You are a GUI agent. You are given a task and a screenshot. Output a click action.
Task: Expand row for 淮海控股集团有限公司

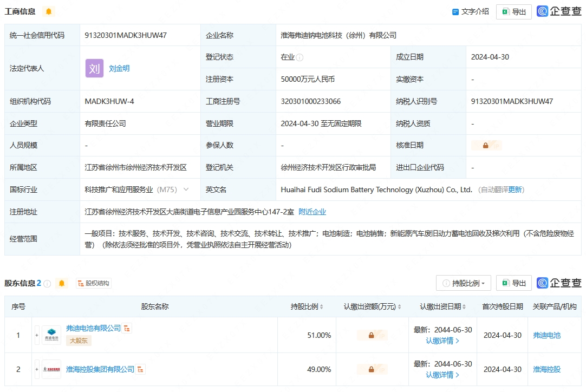[37, 369]
